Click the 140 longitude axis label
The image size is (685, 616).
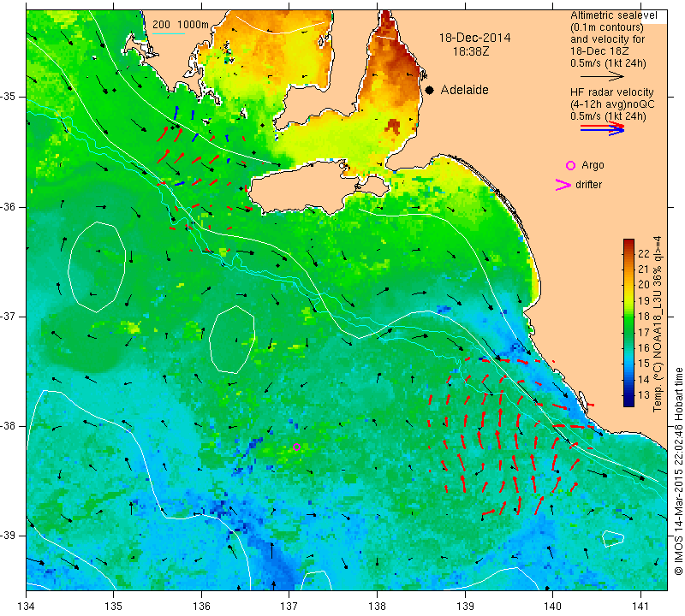552,607
